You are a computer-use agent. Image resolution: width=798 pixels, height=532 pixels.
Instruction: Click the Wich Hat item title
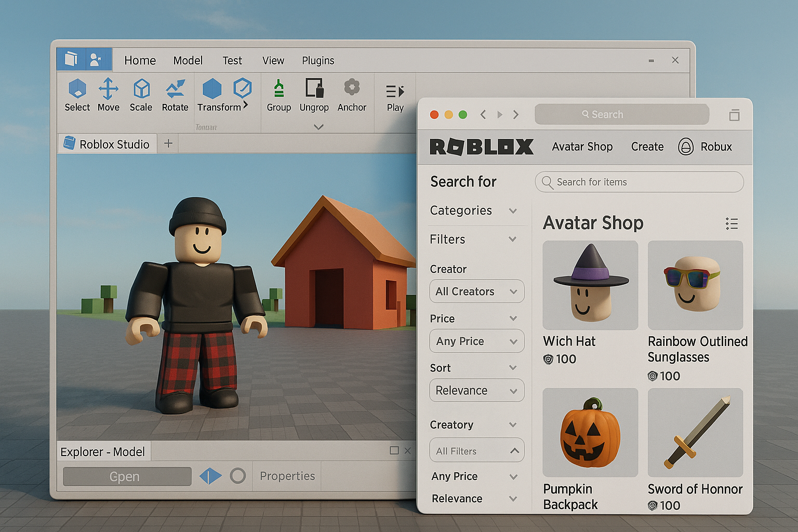coord(569,341)
